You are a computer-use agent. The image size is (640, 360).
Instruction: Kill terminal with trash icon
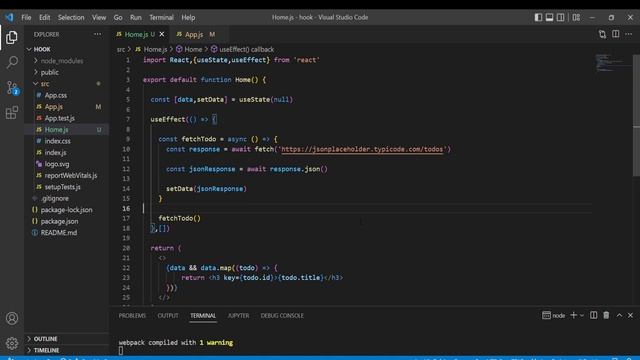pos(606,315)
